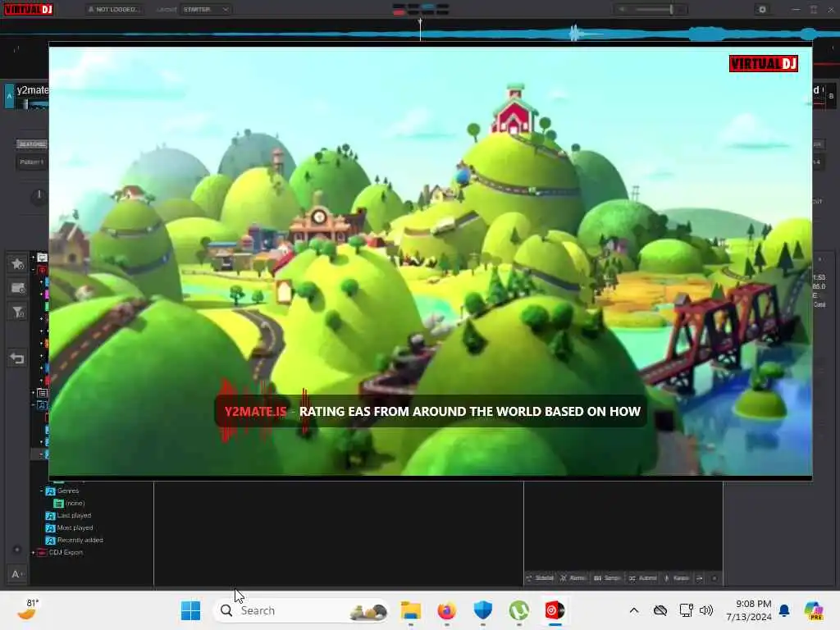Expand the CDJ Export node
This screenshot has height=630, width=840.
[x=33, y=552]
